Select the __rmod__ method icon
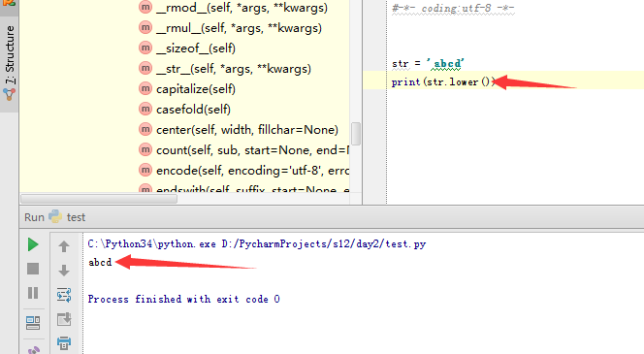The height and width of the screenshot is (354, 644). coord(145,8)
